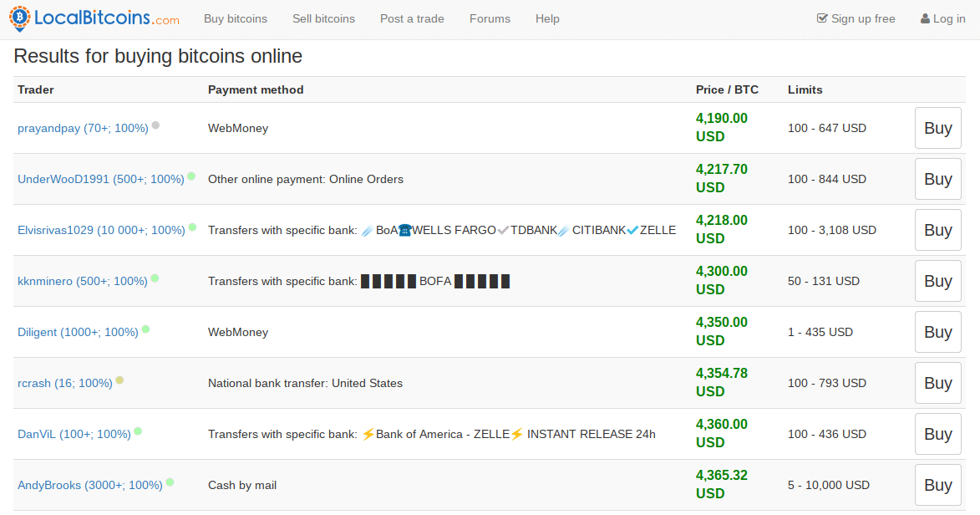Screen dimensions: 980x515
Task: Click Buy for the 4,350.00 USD offer
Action: (x=938, y=332)
